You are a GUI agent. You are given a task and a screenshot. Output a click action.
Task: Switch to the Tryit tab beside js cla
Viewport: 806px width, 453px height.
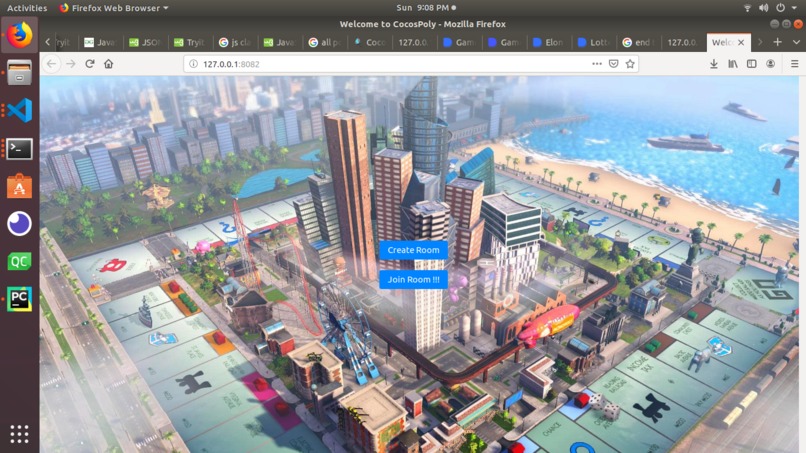coord(189,42)
